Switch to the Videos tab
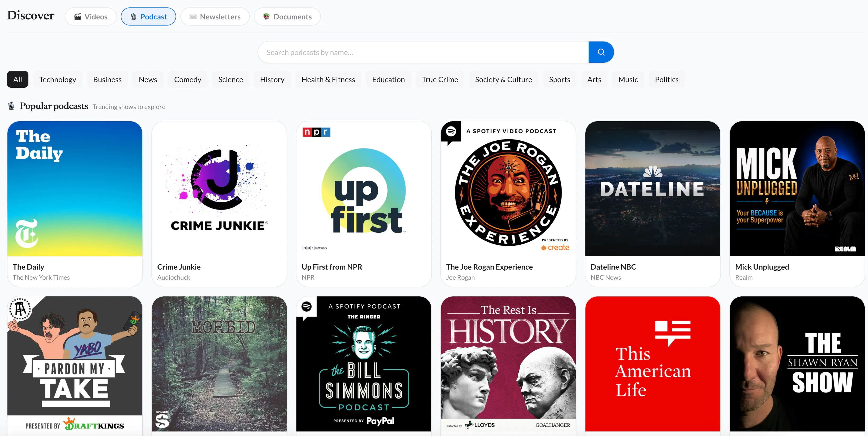The image size is (868, 436). pyautogui.click(x=91, y=16)
